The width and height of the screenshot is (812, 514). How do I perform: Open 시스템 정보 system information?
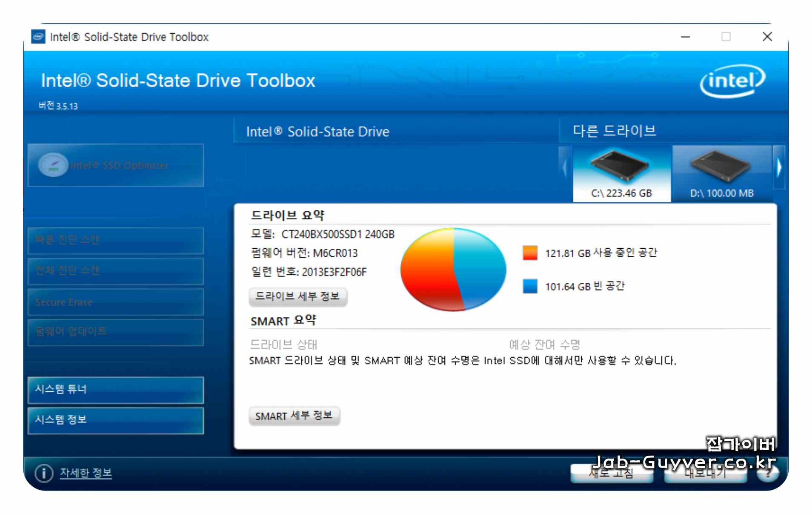click(x=115, y=420)
